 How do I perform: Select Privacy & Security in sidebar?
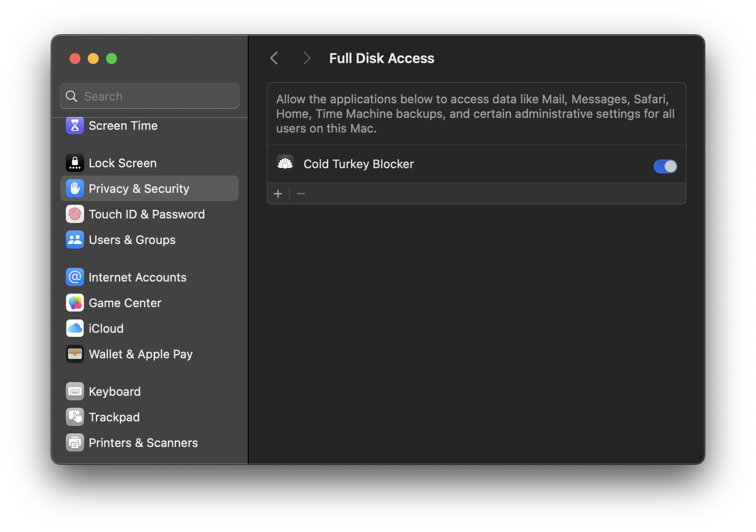click(x=149, y=188)
